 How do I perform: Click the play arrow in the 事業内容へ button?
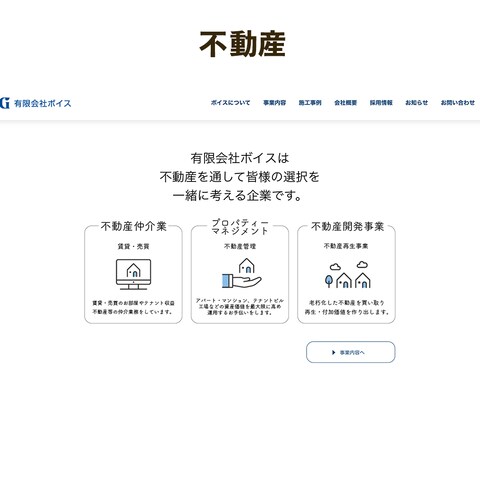pyautogui.click(x=334, y=352)
